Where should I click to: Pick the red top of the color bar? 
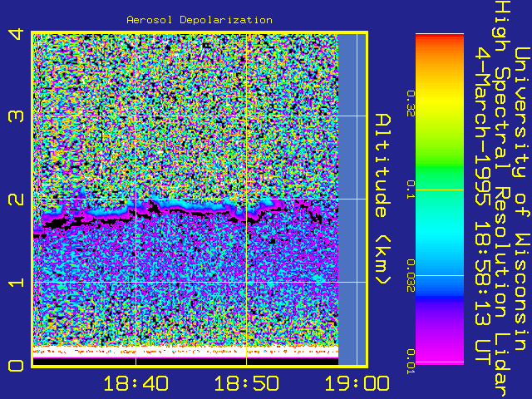click(x=440, y=38)
